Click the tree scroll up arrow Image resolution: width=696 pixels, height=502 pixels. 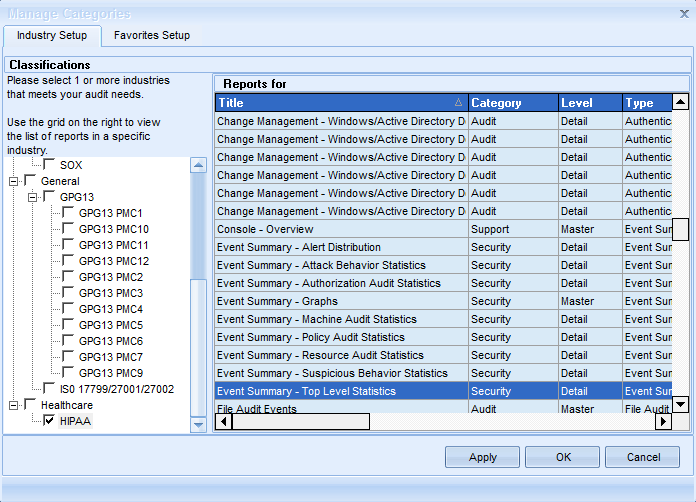pos(198,165)
